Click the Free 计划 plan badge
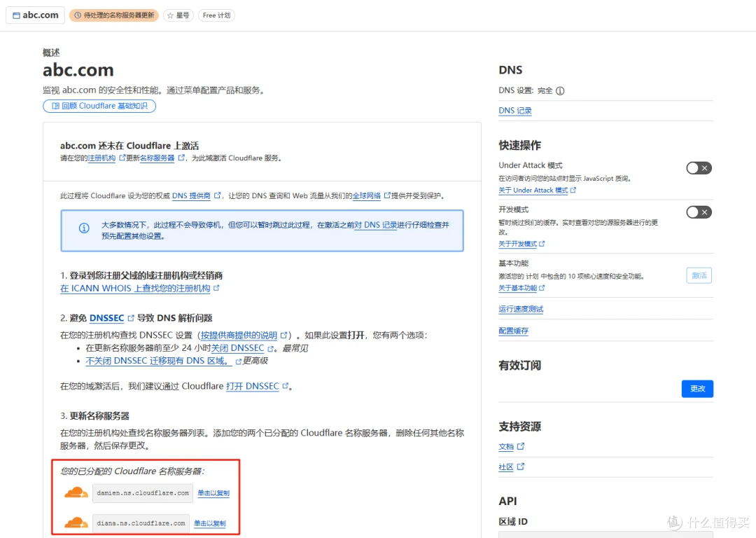The image size is (756, 538). coord(216,15)
